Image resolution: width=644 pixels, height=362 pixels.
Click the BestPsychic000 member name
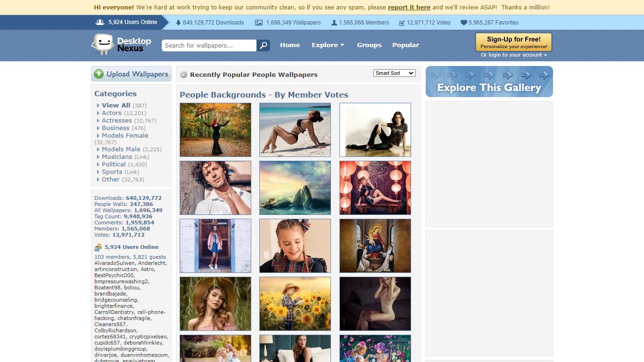coord(114,275)
